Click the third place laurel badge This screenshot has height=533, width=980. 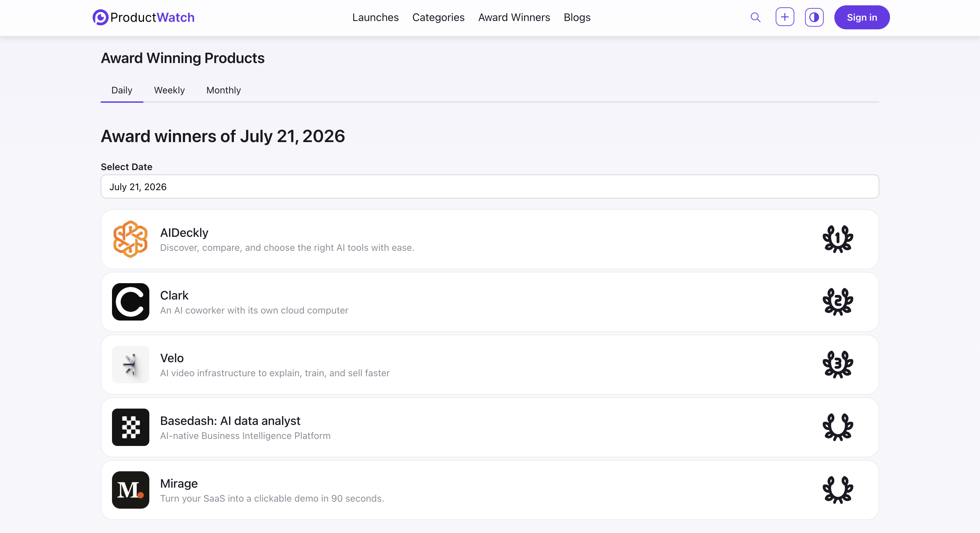point(838,364)
